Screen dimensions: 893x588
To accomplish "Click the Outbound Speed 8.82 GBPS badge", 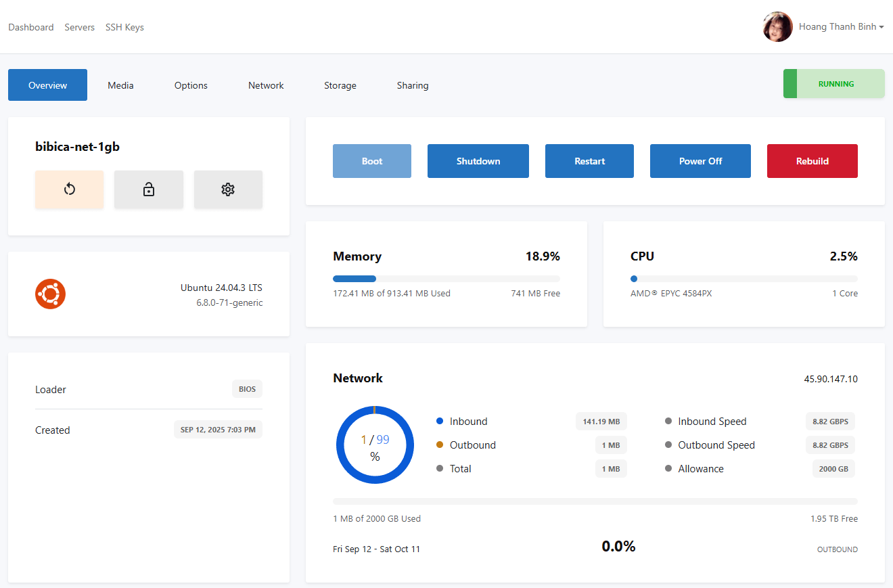I will tap(830, 445).
